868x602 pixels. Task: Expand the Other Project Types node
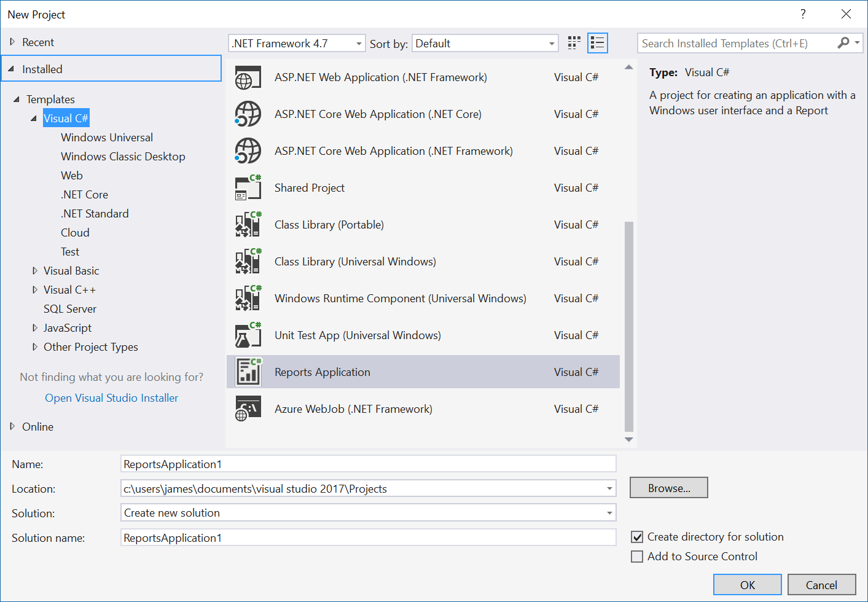35,347
